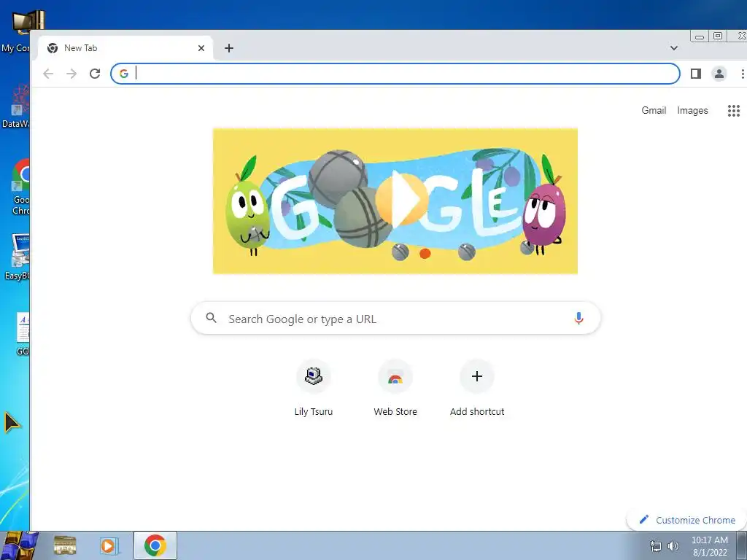Open the Gmail link
The image size is (747, 560).
point(654,111)
